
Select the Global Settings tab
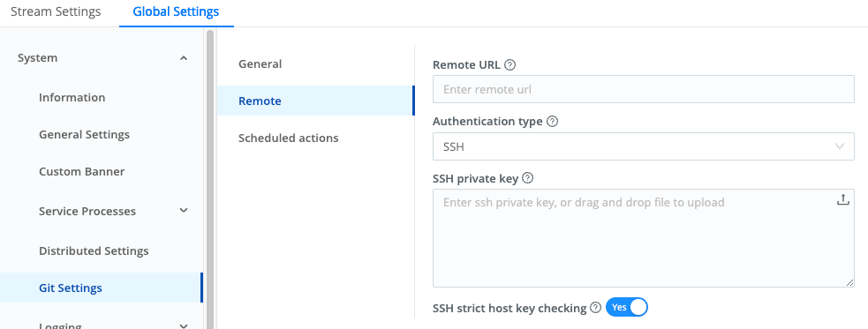176,11
